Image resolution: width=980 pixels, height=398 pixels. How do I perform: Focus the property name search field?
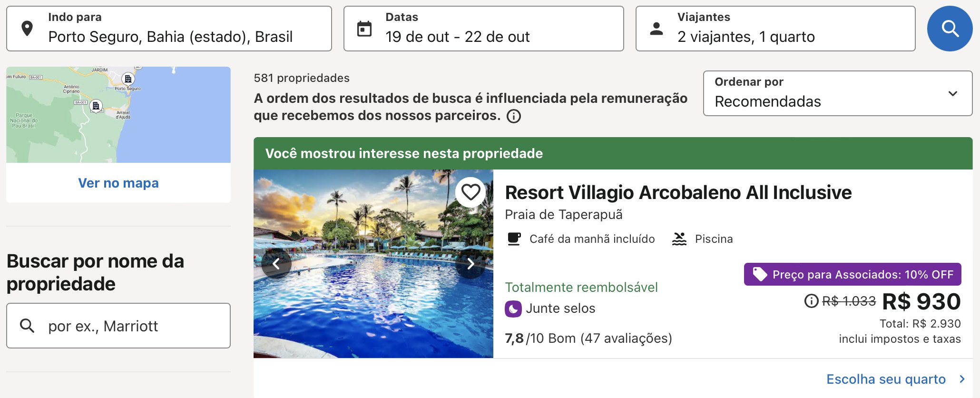118,326
